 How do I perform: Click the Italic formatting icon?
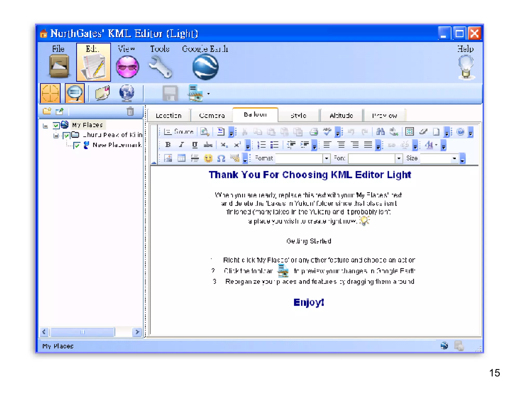tap(181, 145)
